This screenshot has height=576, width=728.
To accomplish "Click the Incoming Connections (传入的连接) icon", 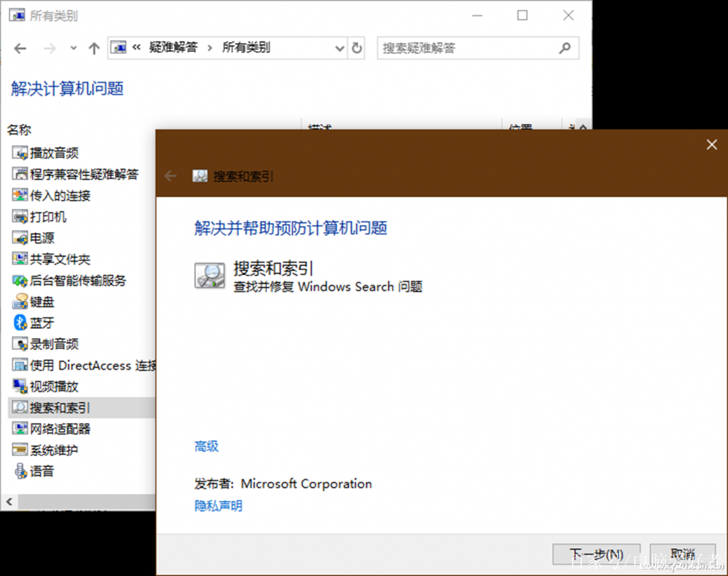I will tap(21, 195).
